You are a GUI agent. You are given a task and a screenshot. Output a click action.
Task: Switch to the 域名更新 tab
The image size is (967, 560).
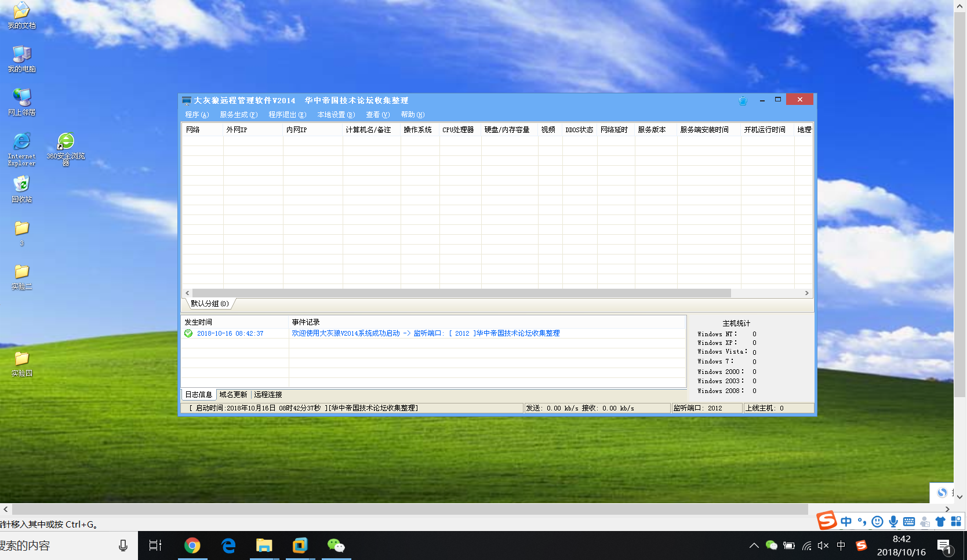(233, 395)
